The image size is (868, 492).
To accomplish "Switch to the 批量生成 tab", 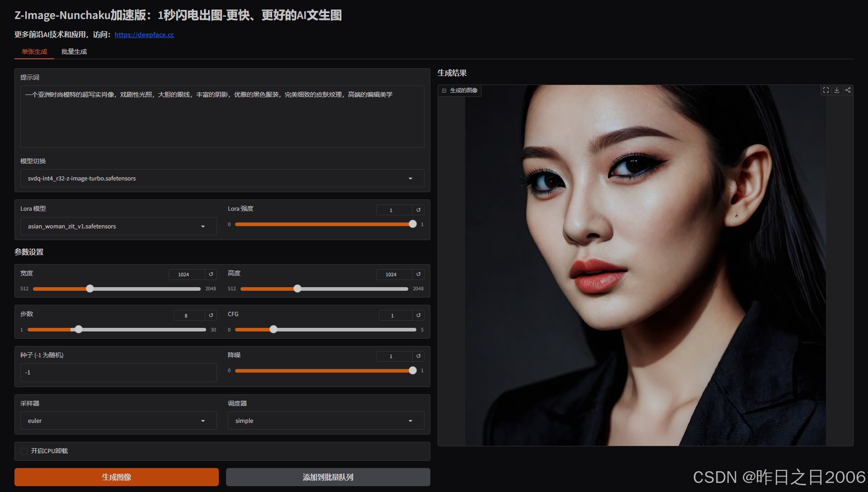I will (x=74, y=52).
